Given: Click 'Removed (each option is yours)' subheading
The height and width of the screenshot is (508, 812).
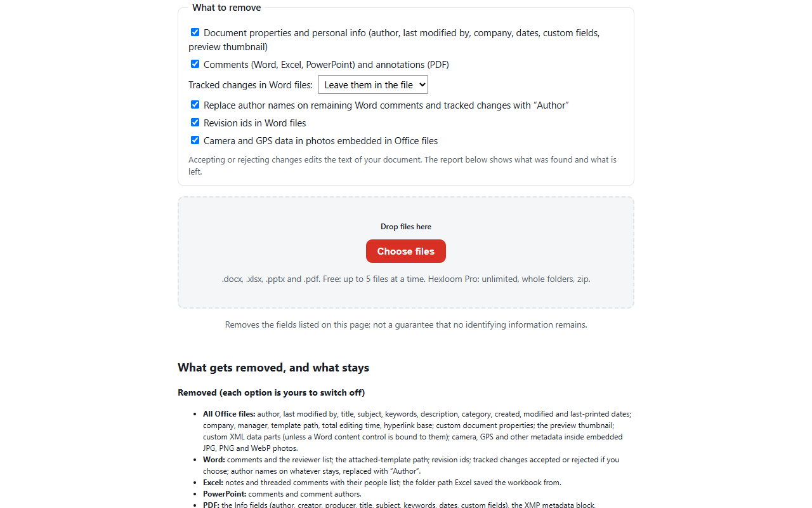Looking at the screenshot, I should point(272,392).
